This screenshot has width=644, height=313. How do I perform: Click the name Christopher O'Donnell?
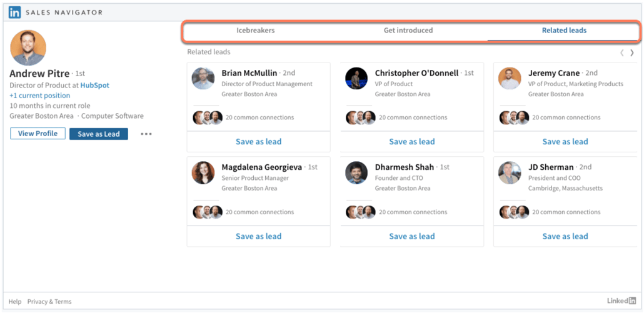(x=416, y=73)
